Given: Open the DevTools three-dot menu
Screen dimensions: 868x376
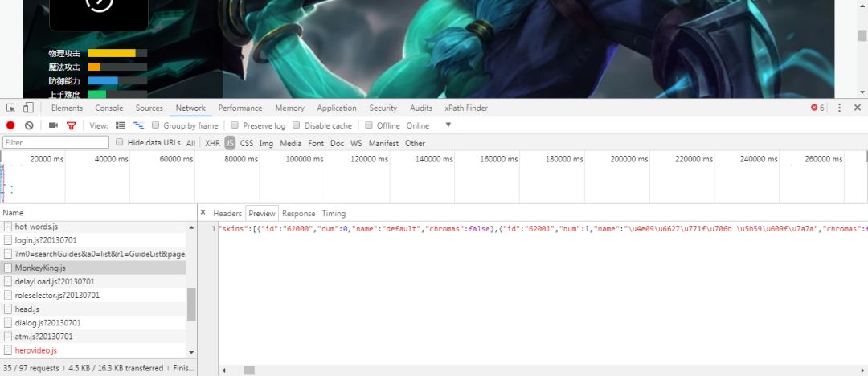Looking at the screenshot, I should click(839, 108).
